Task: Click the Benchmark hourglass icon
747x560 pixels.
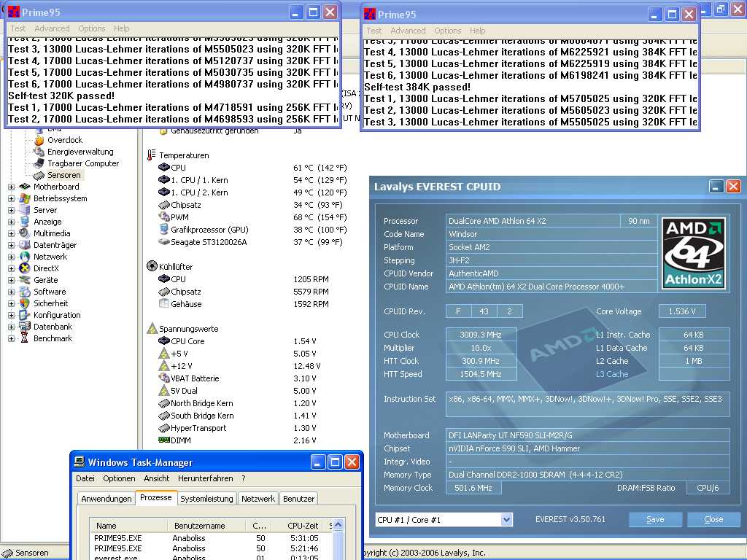Action: click(x=25, y=338)
